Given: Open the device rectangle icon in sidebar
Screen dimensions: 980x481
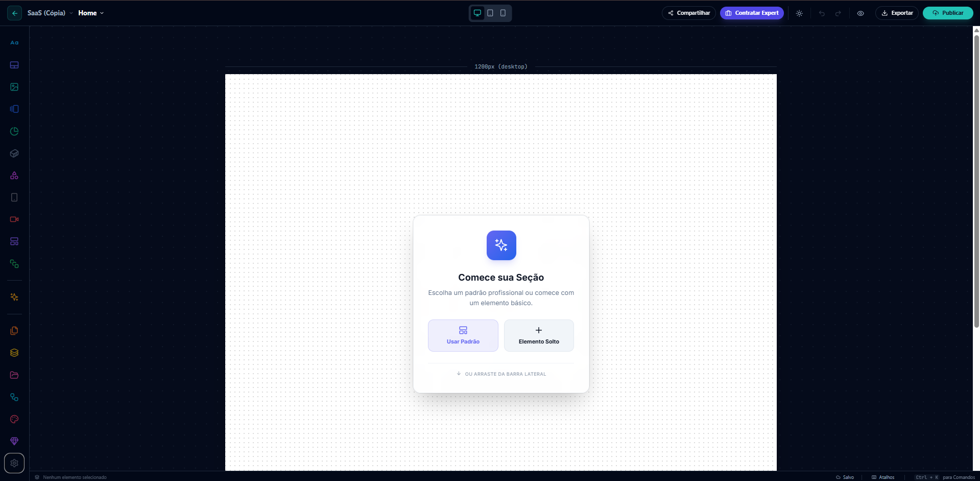Looking at the screenshot, I should [14, 197].
